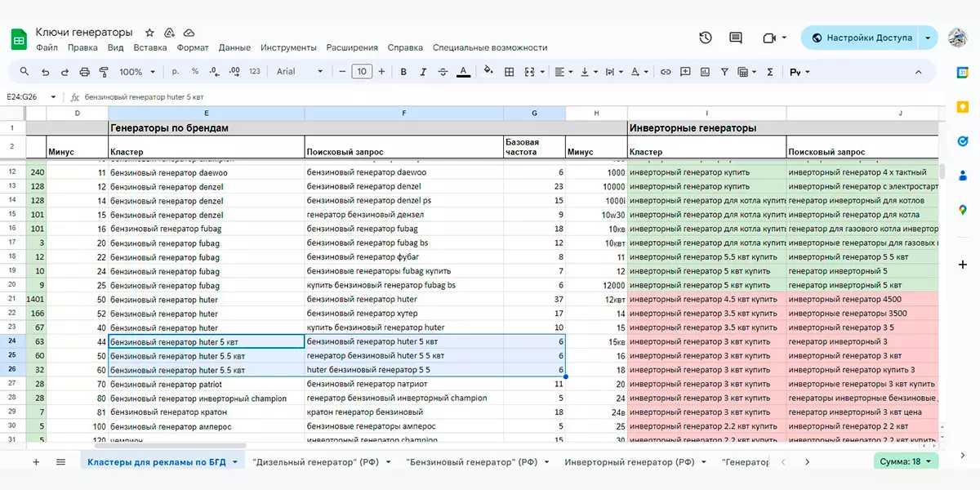This screenshot has height=490, width=980.
Task: Click the Настройки Доступа share button
Action: tap(860, 38)
